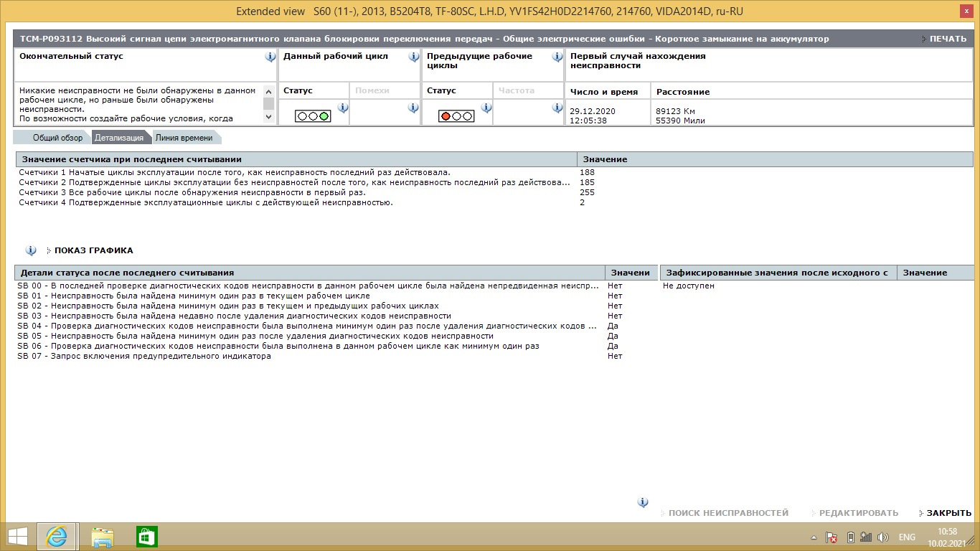Click info icon next to Предыдущие рабочие циклы
This screenshot has height=551, width=980.
click(557, 57)
